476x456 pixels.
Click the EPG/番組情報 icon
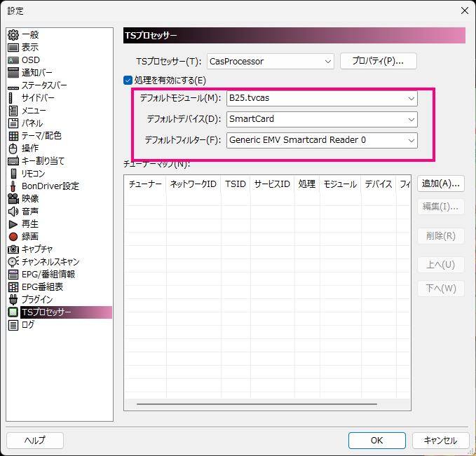coord(13,275)
